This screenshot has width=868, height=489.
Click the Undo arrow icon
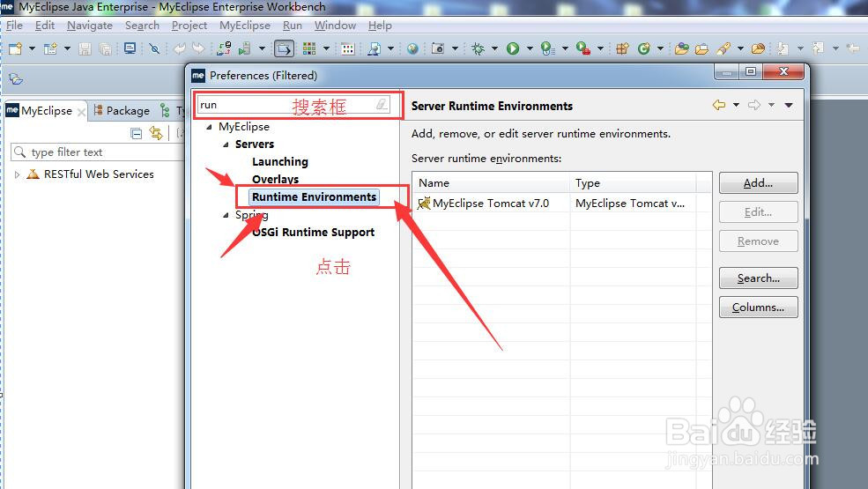pos(180,48)
